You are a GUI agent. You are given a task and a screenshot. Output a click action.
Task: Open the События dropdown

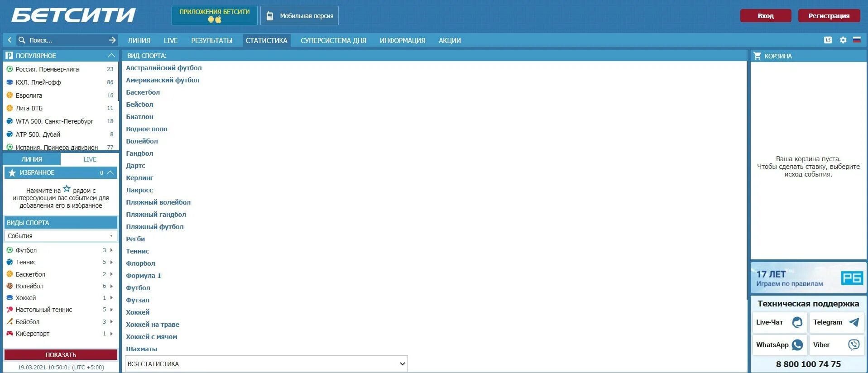pos(61,236)
